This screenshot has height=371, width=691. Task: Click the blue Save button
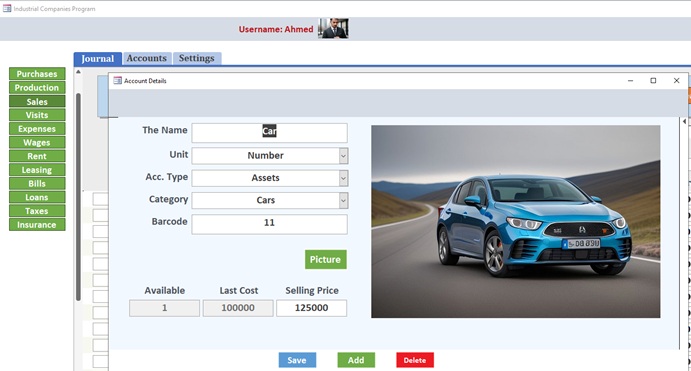pos(297,360)
